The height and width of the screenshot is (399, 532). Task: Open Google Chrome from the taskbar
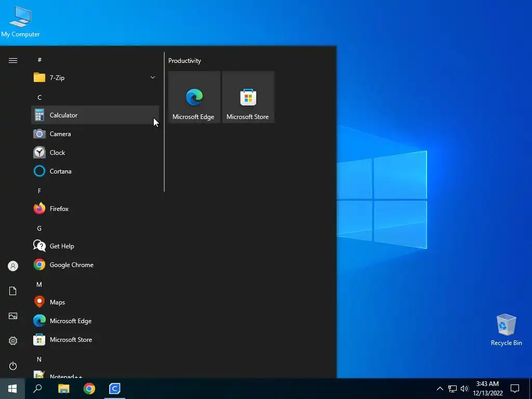pos(89,389)
